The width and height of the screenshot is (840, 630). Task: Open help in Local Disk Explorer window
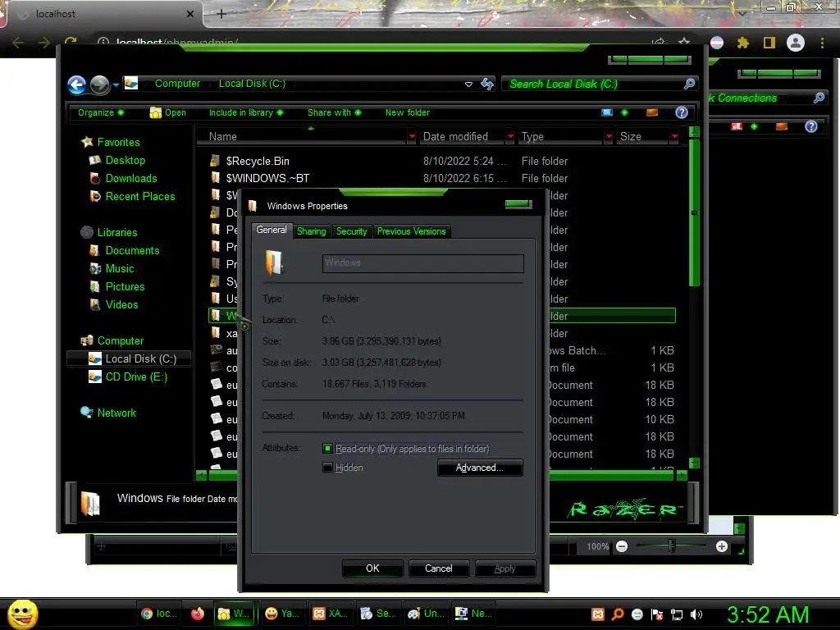pos(682,112)
